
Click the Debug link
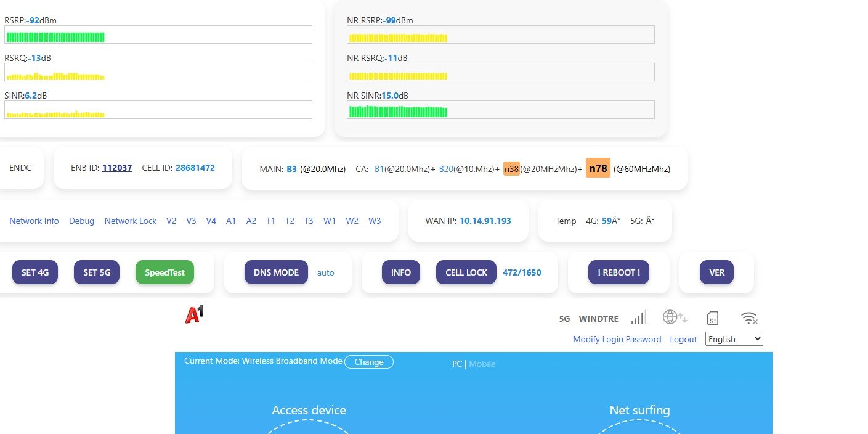coord(81,221)
